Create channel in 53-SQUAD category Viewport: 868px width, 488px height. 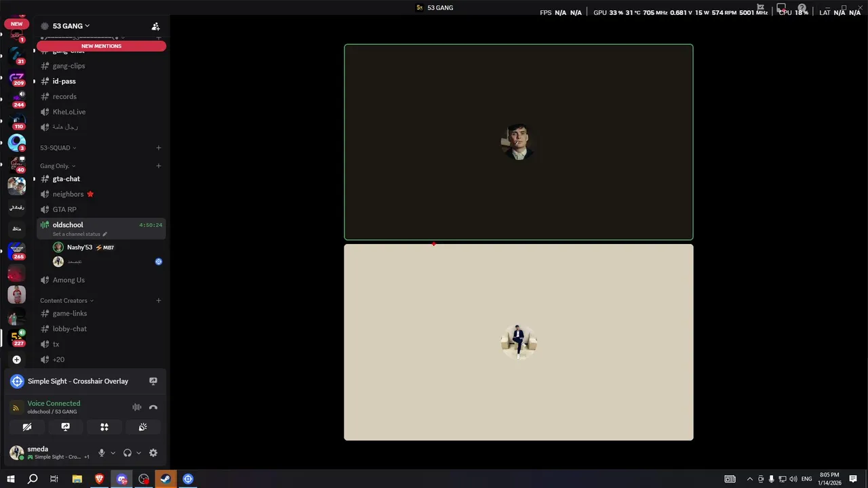[159, 148]
